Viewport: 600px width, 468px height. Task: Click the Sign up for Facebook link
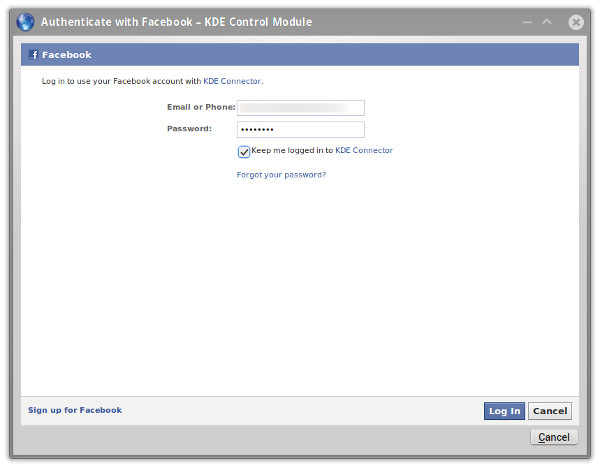click(x=75, y=410)
